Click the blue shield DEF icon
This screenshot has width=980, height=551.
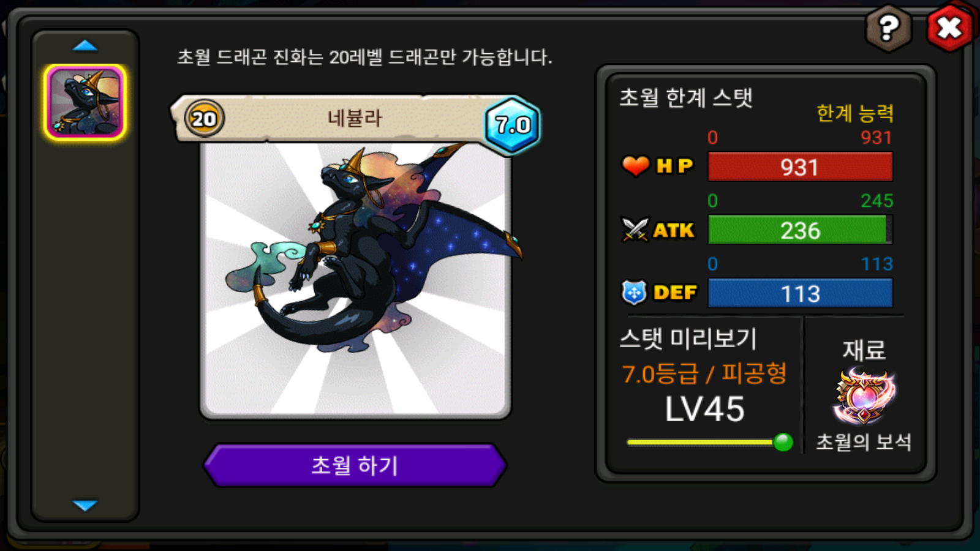pyautogui.click(x=634, y=293)
